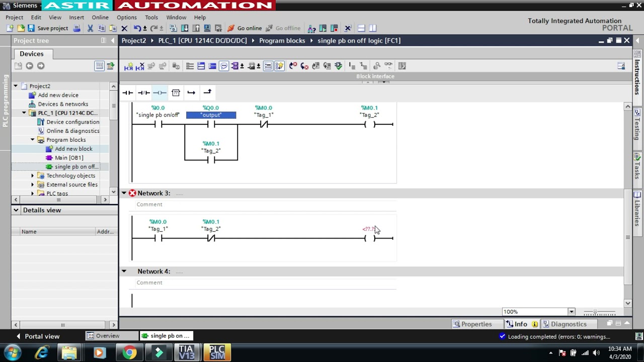The height and width of the screenshot is (362, 644).
Task: Open a branch in the ladder
Action: click(191, 93)
